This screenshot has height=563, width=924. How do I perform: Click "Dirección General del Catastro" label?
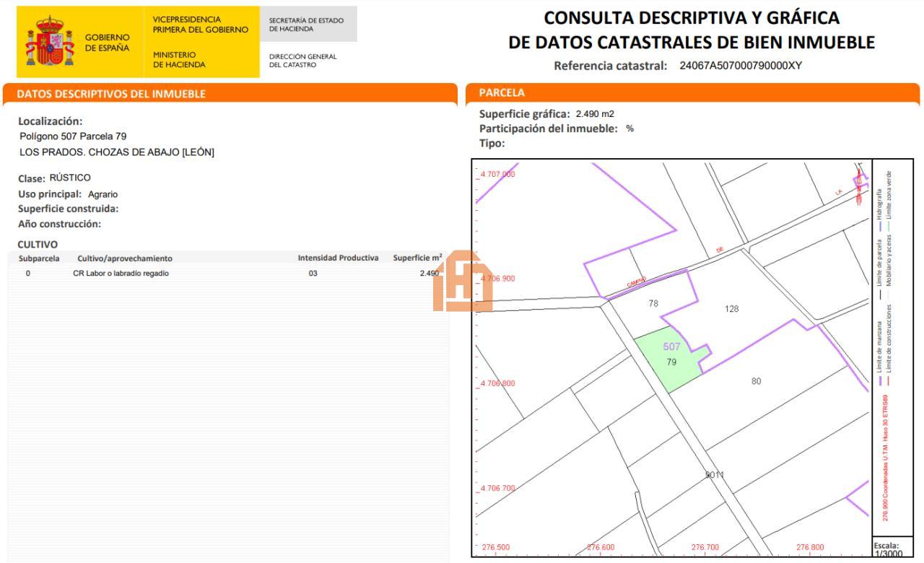(x=302, y=60)
